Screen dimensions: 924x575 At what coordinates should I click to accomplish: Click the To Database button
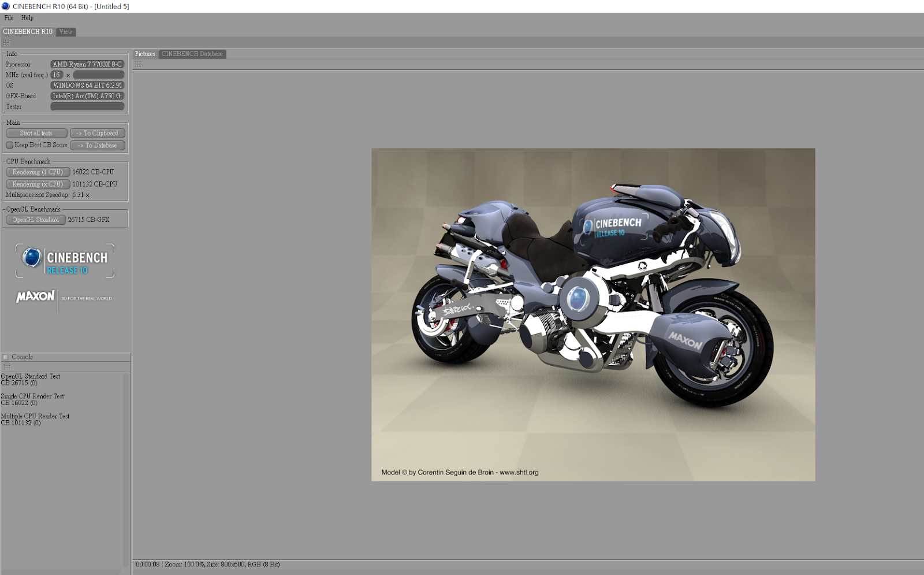(98, 145)
